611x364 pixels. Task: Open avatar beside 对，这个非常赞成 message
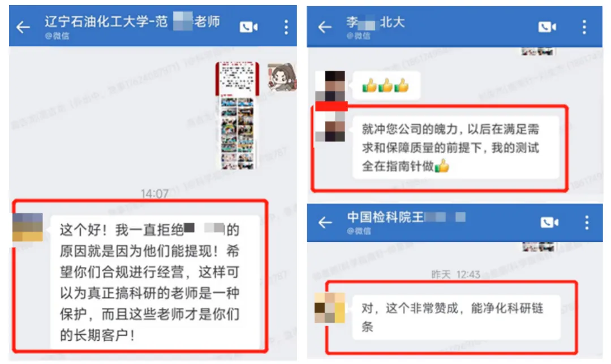(x=330, y=307)
